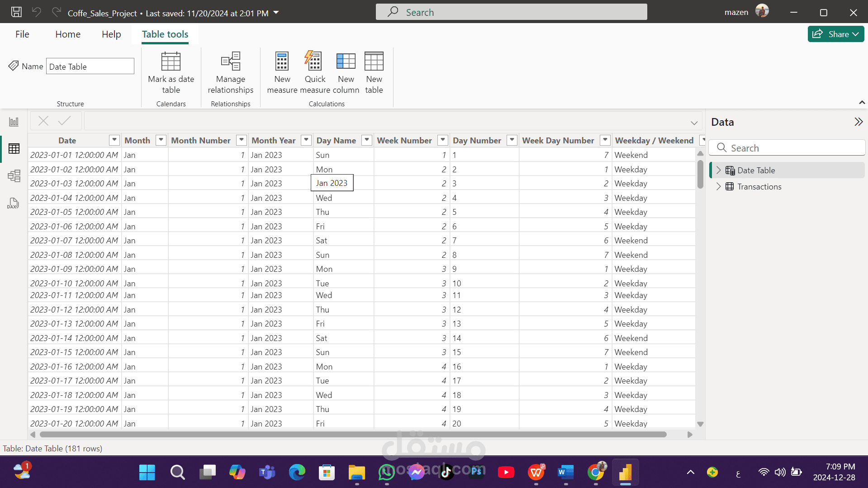Open Word from the taskbar
This screenshot has width=868, height=488.
(566, 473)
